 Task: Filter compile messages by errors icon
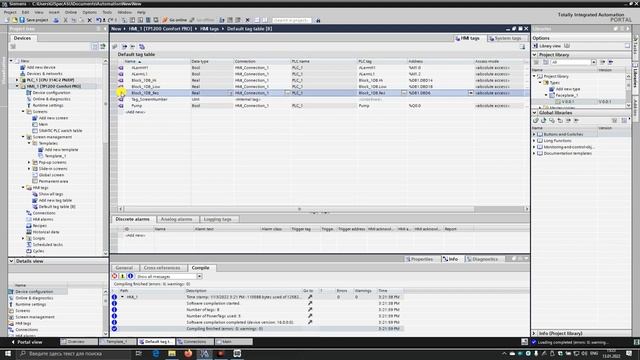(x=115, y=276)
